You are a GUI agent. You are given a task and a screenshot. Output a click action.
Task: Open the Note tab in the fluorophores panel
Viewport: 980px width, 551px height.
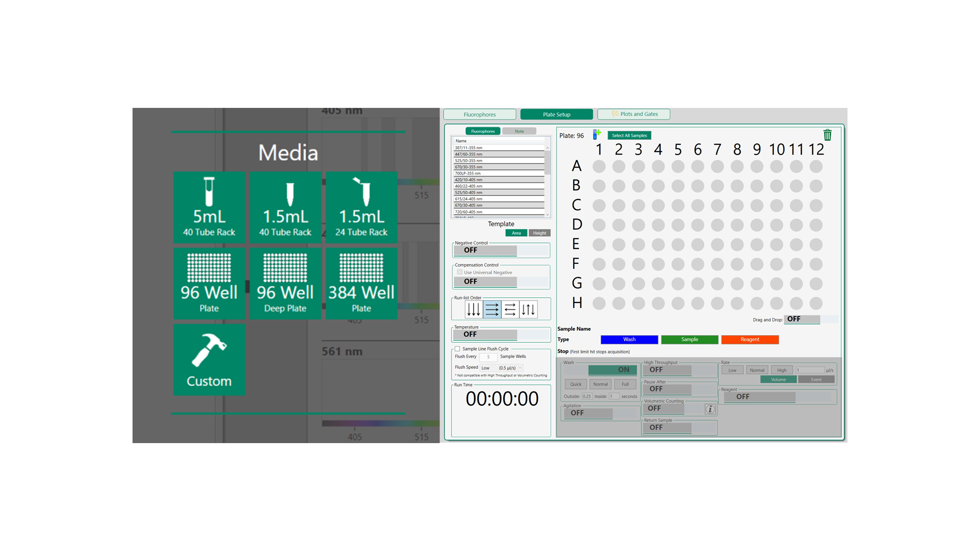click(x=519, y=131)
